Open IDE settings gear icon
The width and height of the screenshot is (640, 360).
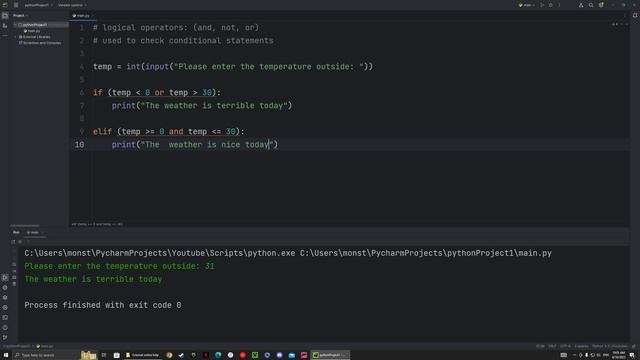[601, 5]
